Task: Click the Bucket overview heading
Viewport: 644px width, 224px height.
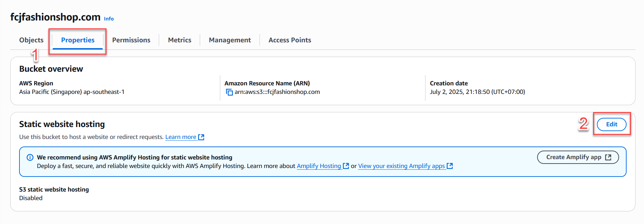Action: point(51,69)
